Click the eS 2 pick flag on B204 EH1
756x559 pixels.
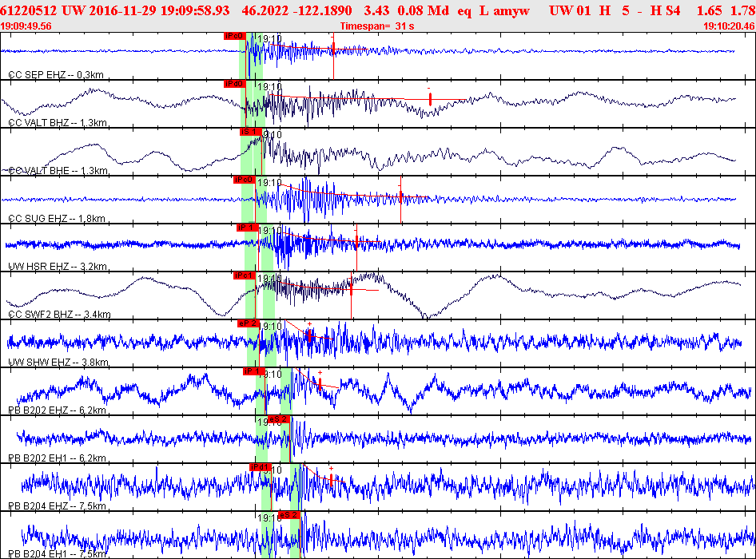289,514
